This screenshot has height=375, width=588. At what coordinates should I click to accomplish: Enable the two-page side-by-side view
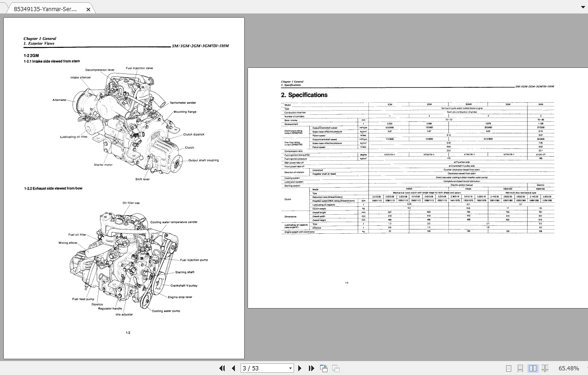click(x=533, y=368)
